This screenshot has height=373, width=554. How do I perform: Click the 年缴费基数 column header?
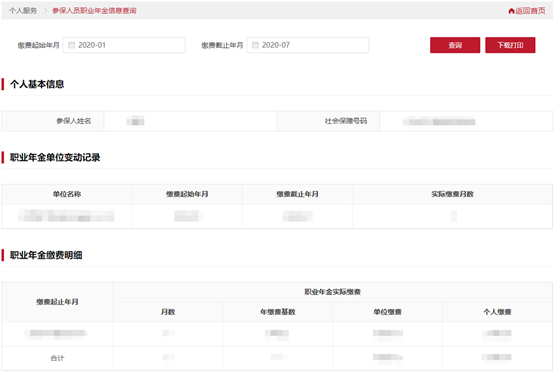278,312
